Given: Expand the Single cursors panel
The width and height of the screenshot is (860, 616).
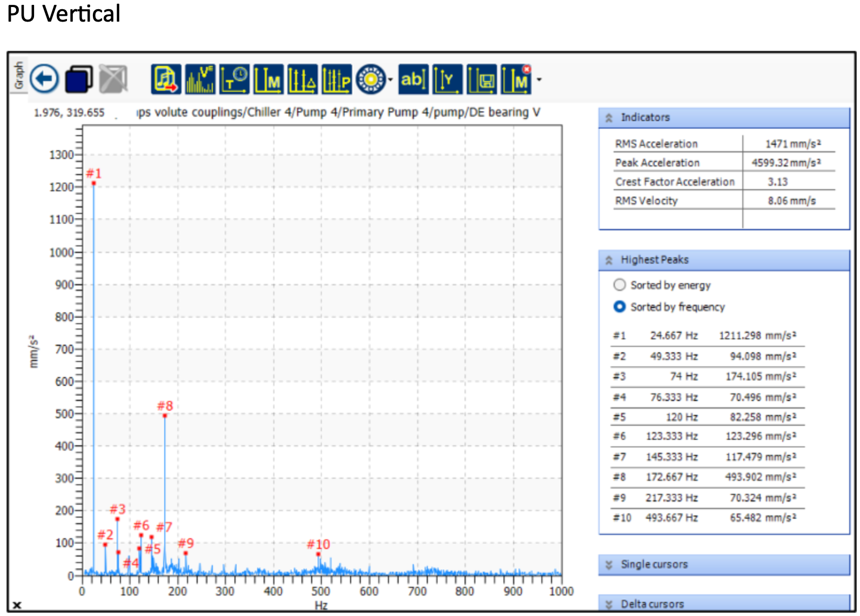Looking at the screenshot, I should click(609, 565).
